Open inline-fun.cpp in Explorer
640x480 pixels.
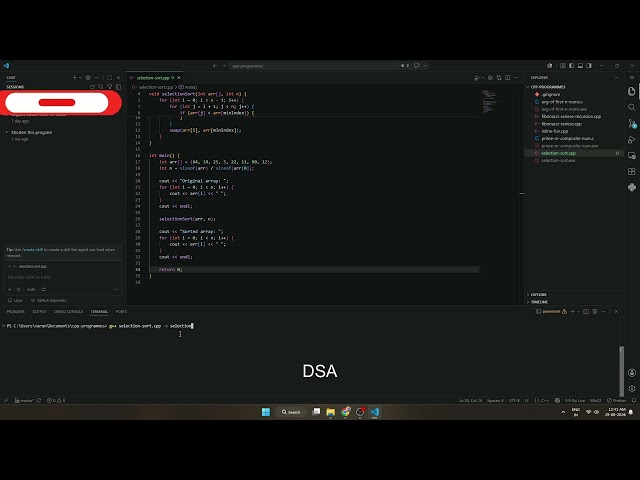pyautogui.click(x=554, y=131)
